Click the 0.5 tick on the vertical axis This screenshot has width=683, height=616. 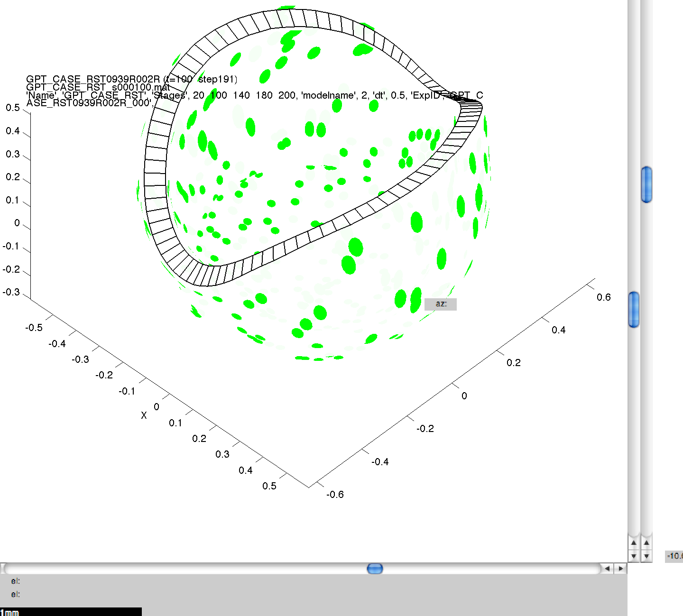13,108
